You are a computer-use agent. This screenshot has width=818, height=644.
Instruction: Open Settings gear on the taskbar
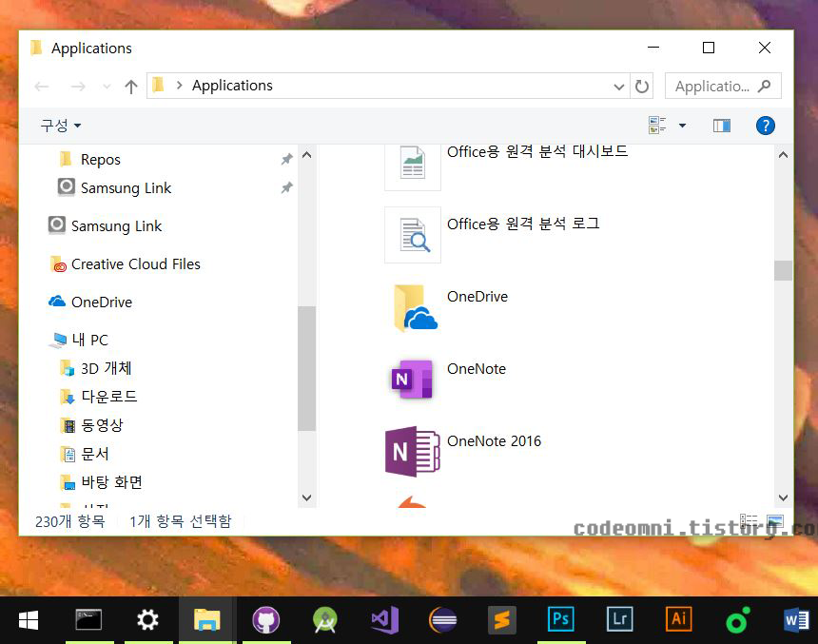[147, 620]
